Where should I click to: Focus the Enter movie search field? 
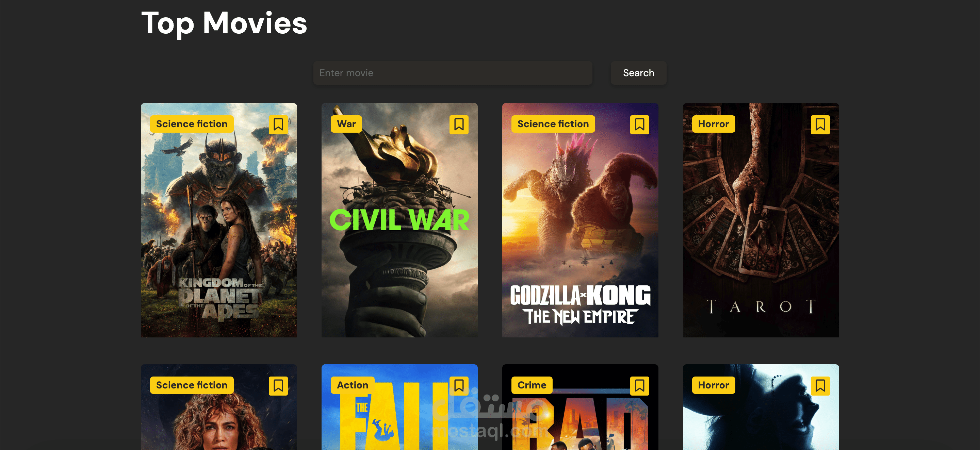(x=453, y=73)
